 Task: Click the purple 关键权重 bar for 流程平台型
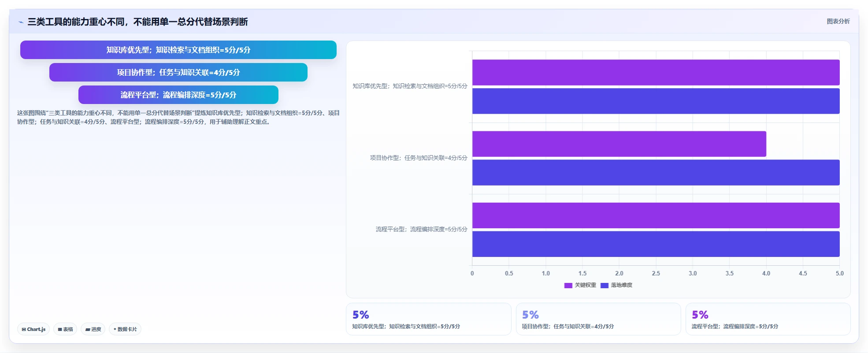tap(656, 216)
